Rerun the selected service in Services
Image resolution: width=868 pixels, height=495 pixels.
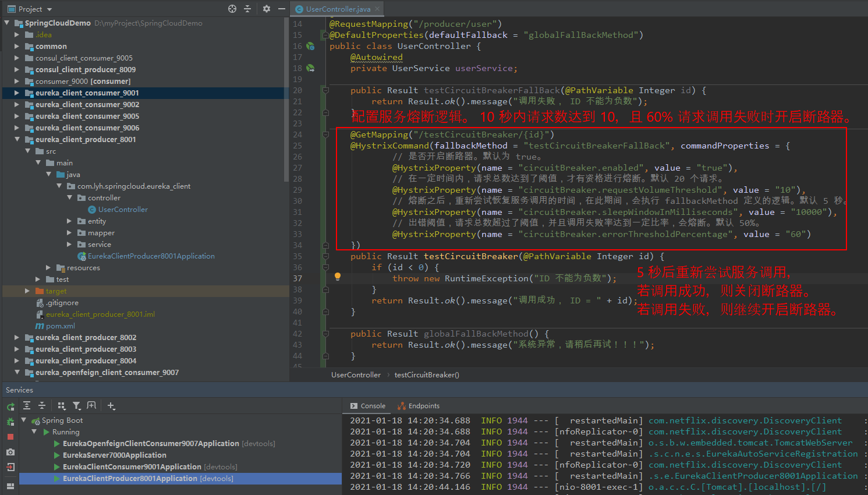10,406
